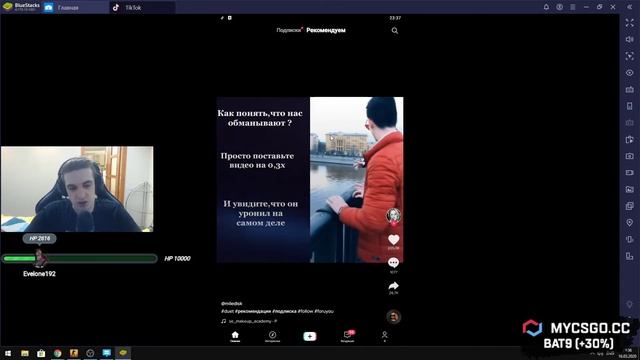The width and height of the screenshot is (640, 360).
Task: Go to TikTok Home tab
Action: click(x=235, y=336)
